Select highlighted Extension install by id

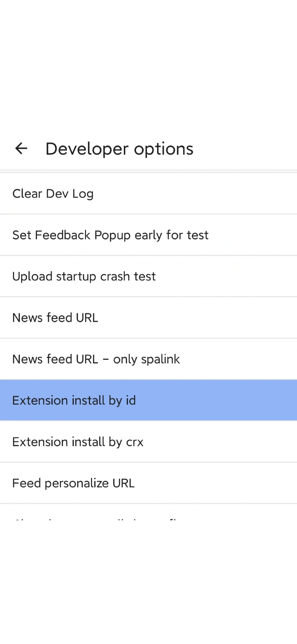(148, 400)
